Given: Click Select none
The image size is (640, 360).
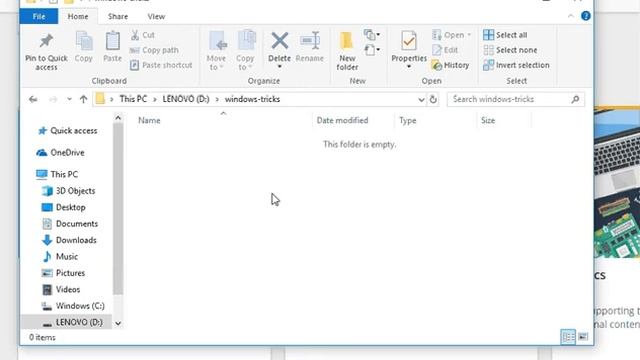Looking at the screenshot, I should point(510,50).
